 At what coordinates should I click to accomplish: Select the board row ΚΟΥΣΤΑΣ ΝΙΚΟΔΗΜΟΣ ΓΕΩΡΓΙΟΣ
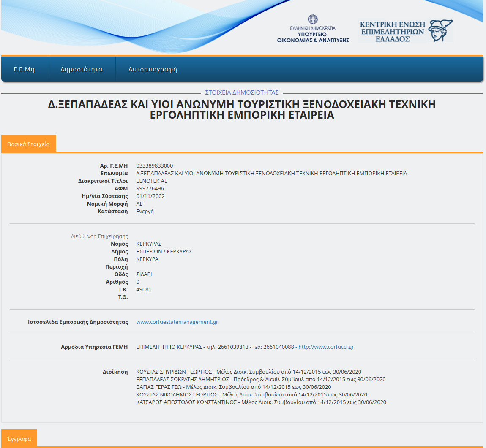click(252, 395)
